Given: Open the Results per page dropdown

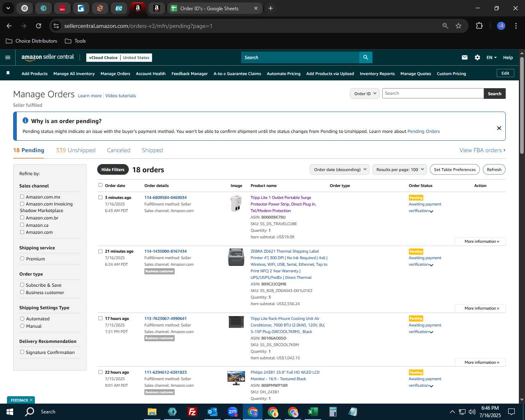Looking at the screenshot, I should pyautogui.click(x=399, y=169).
